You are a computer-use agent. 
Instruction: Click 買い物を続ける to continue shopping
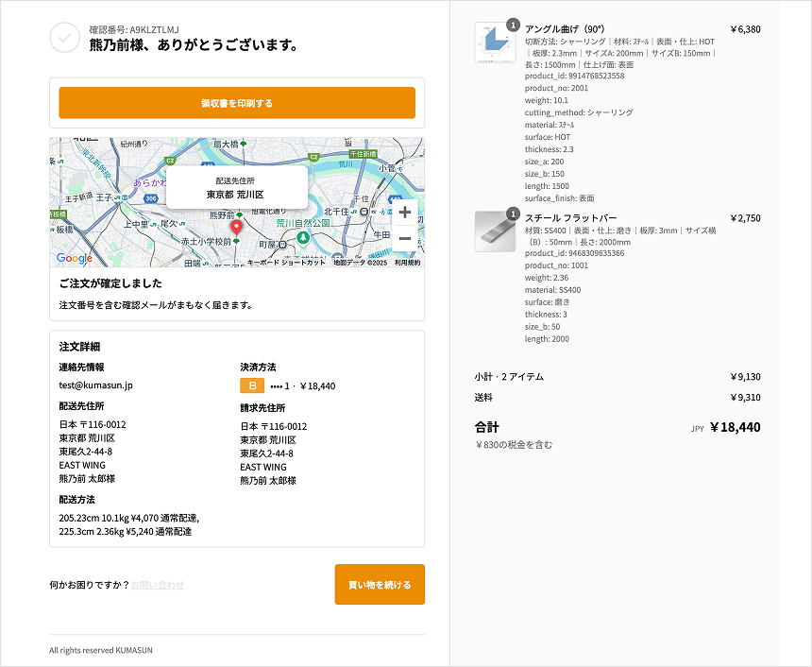click(x=380, y=585)
